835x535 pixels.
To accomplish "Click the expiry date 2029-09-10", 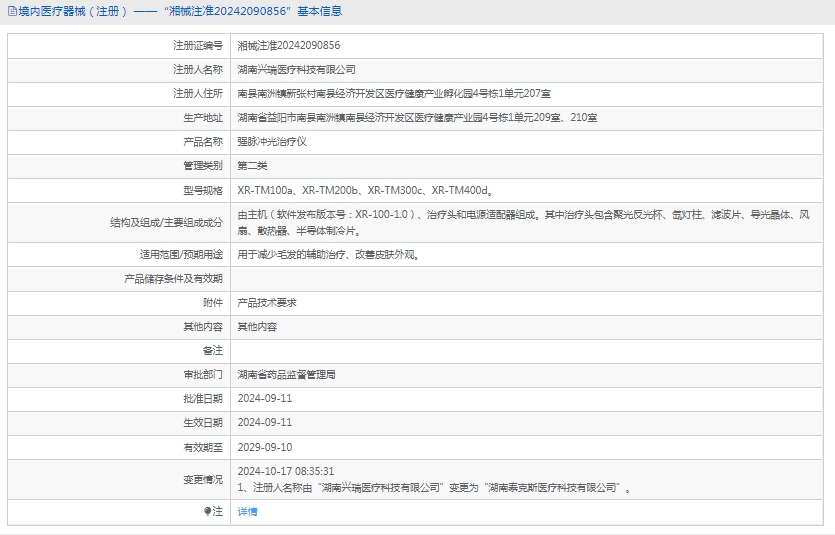I will point(264,447).
